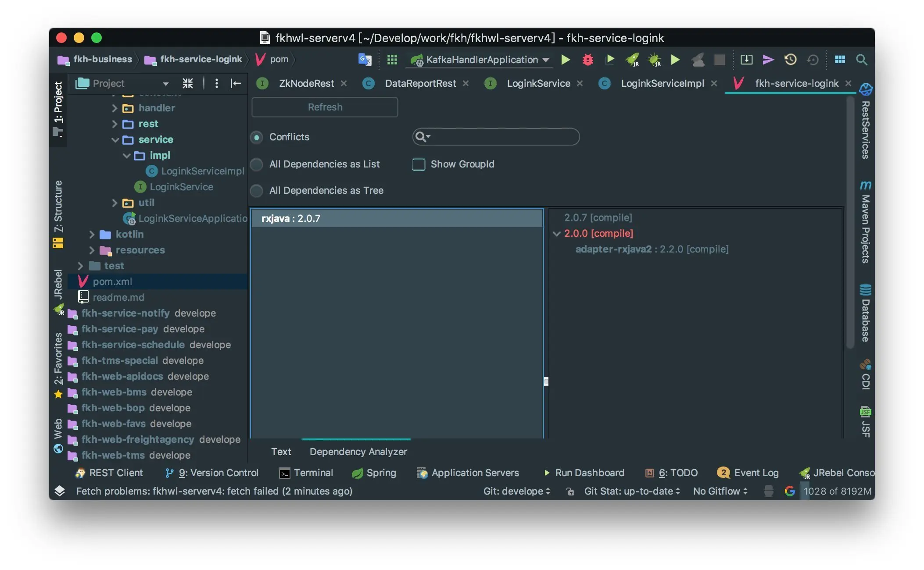This screenshot has height=570, width=924.
Task: Click the Google Translate toolbar icon
Action: tap(365, 60)
